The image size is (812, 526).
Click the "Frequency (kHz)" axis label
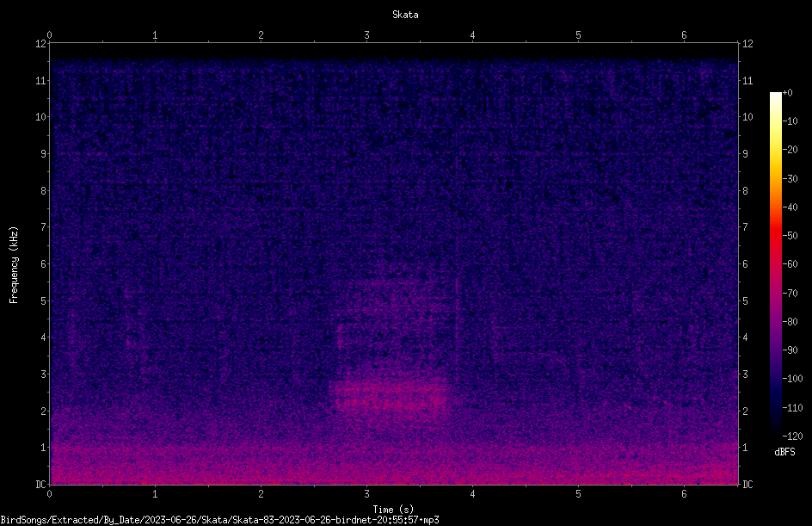(14, 265)
